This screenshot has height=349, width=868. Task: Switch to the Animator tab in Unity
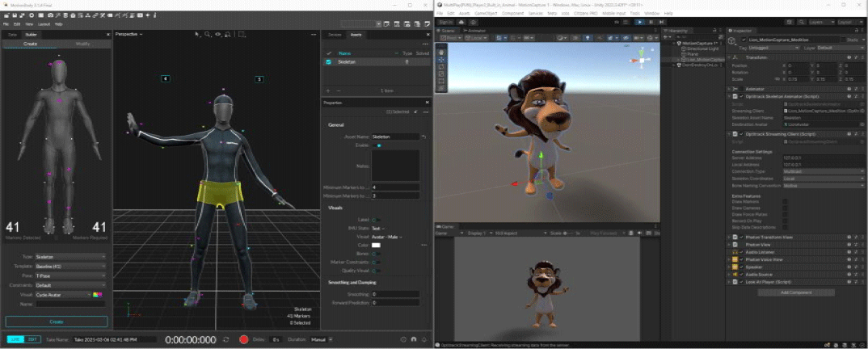[x=473, y=31]
